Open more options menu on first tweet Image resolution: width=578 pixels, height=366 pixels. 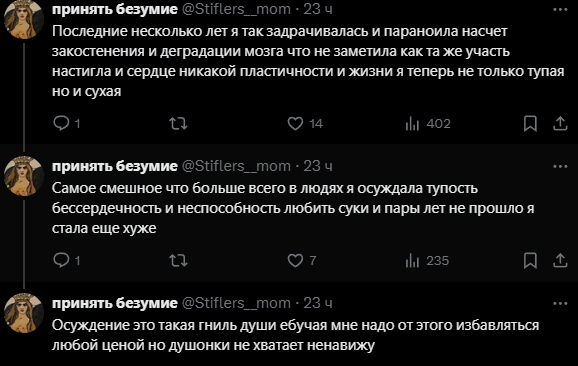[560, 9]
